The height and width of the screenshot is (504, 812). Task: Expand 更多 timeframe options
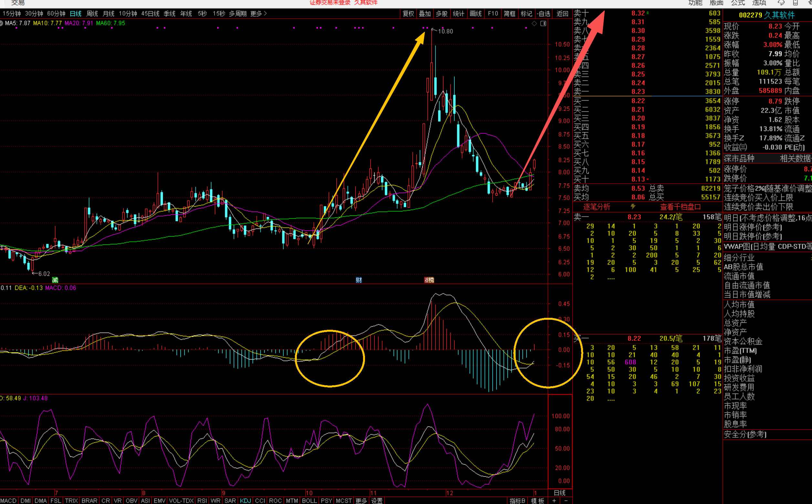(x=258, y=14)
